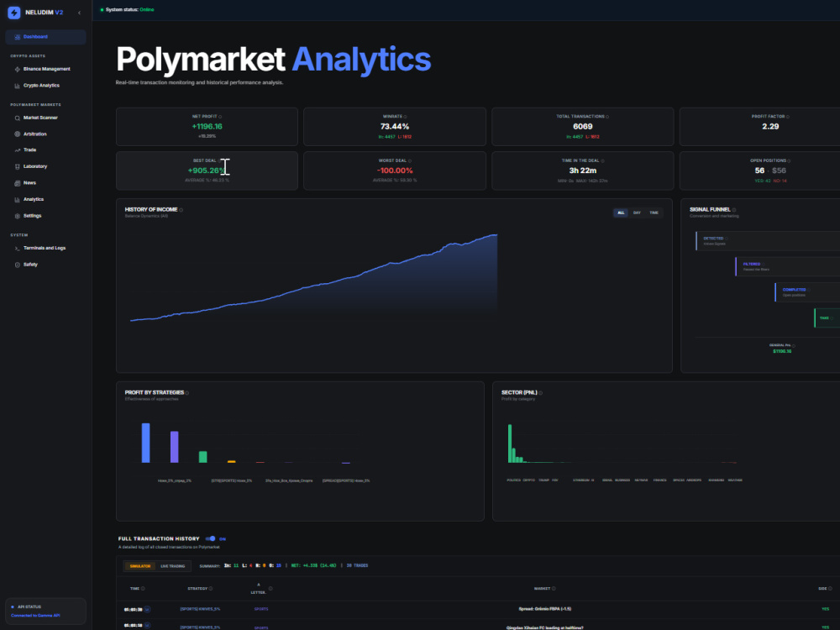Click the General PnL amount under Signal Funnel
This screenshot has height=630, width=840.
(x=782, y=351)
